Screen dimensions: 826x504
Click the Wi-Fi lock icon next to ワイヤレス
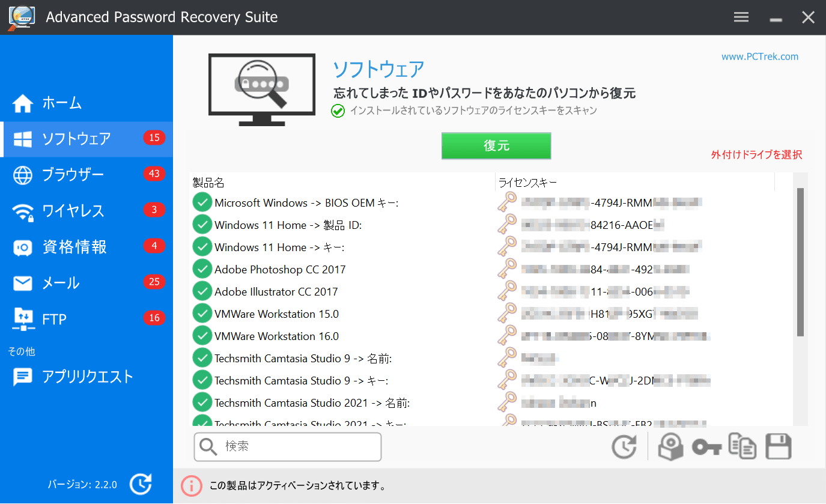point(23,211)
